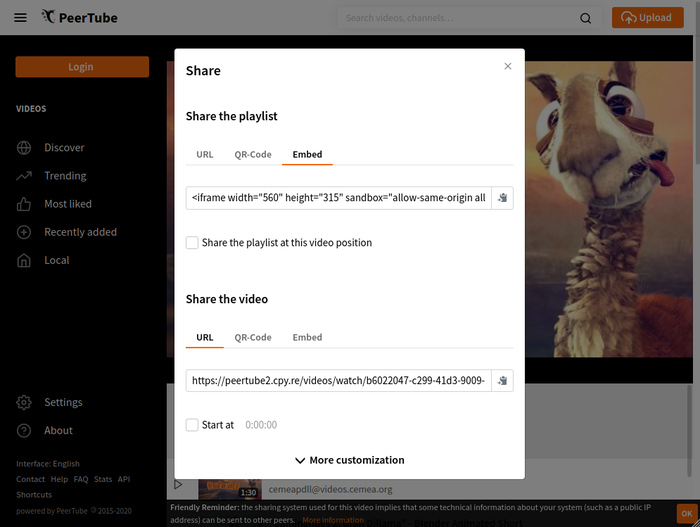
Task: Select playlist URL tab
Action: pyautogui.click(x=204, y=155)
